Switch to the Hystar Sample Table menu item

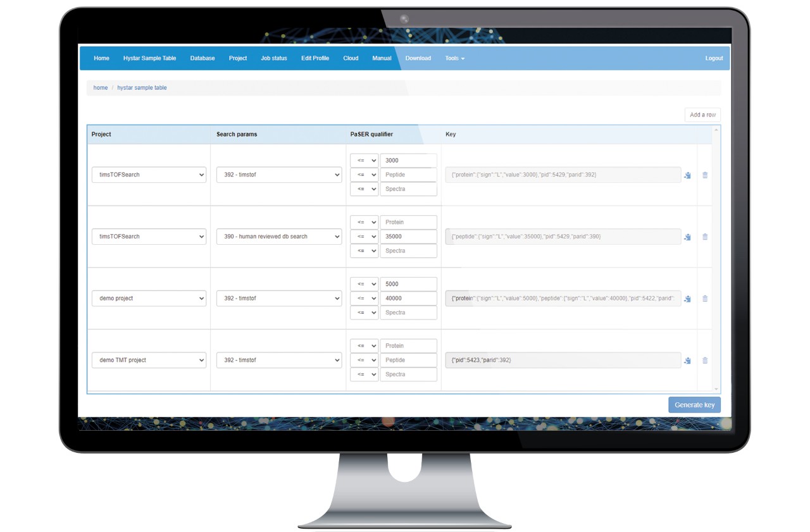pyautogui.click(x=151, y=58)
